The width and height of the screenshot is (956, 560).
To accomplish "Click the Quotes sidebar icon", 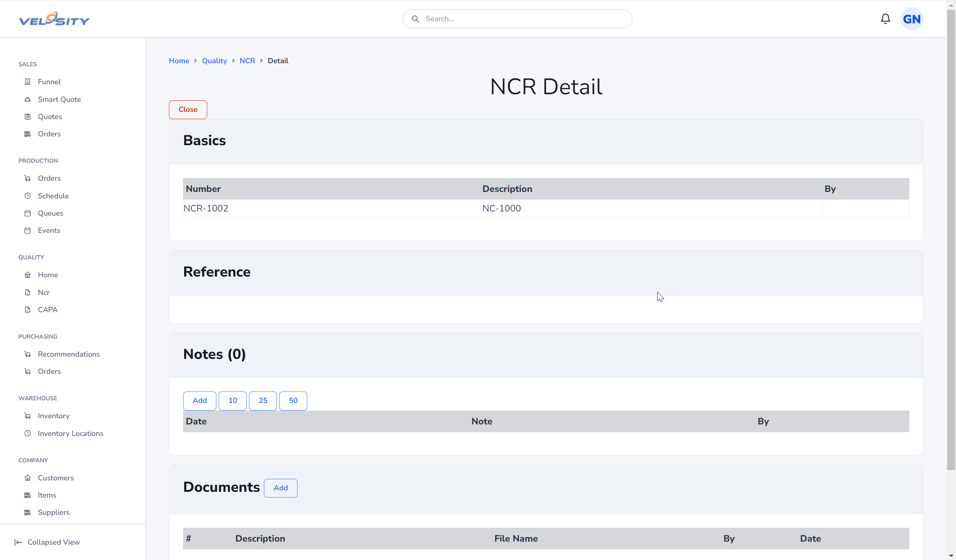I will (x=28, y=116).
